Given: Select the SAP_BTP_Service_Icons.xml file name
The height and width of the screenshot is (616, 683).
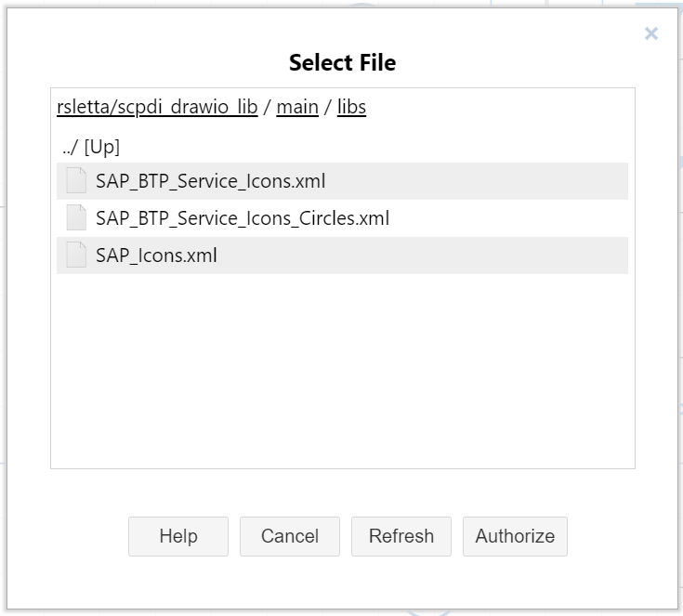Looking at the screenshot, I should (x=210, y=181).
